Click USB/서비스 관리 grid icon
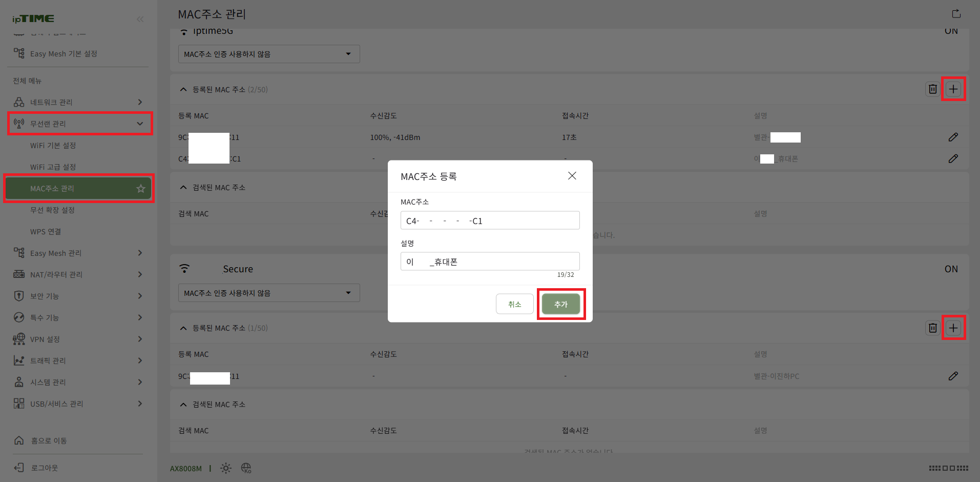 [19, 404]
